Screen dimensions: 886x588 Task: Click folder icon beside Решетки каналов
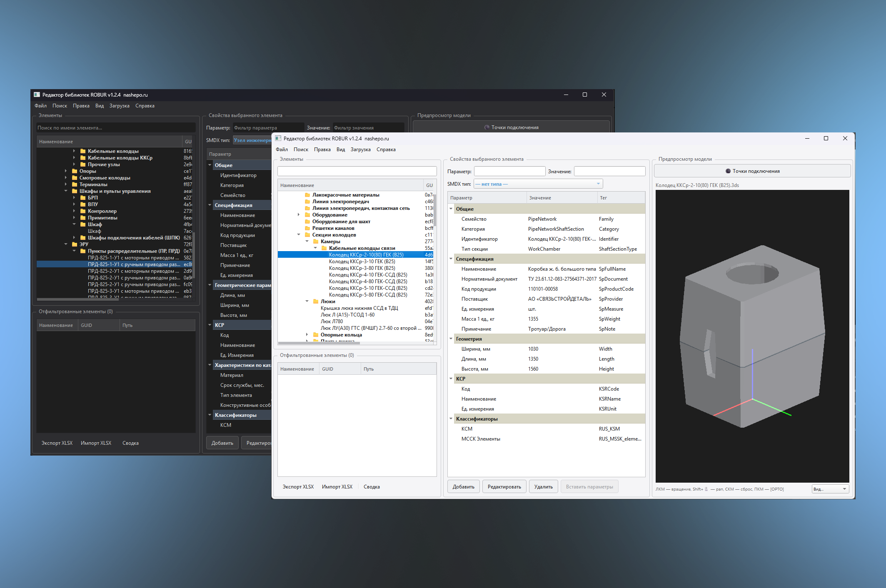click(307, 228)
